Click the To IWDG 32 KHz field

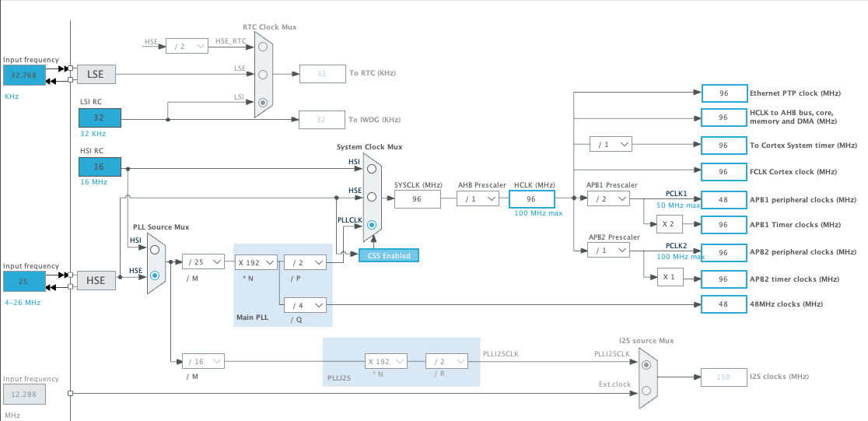coord(322,120)
